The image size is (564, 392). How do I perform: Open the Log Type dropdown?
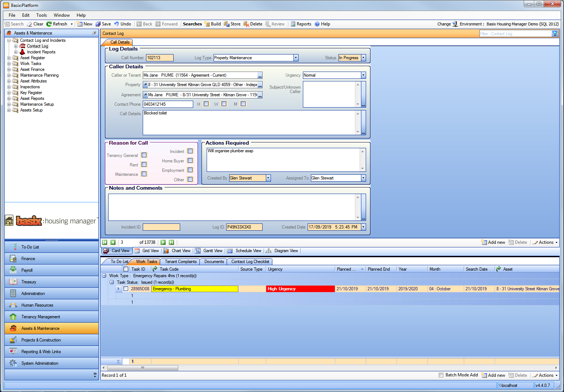(296, 57)
